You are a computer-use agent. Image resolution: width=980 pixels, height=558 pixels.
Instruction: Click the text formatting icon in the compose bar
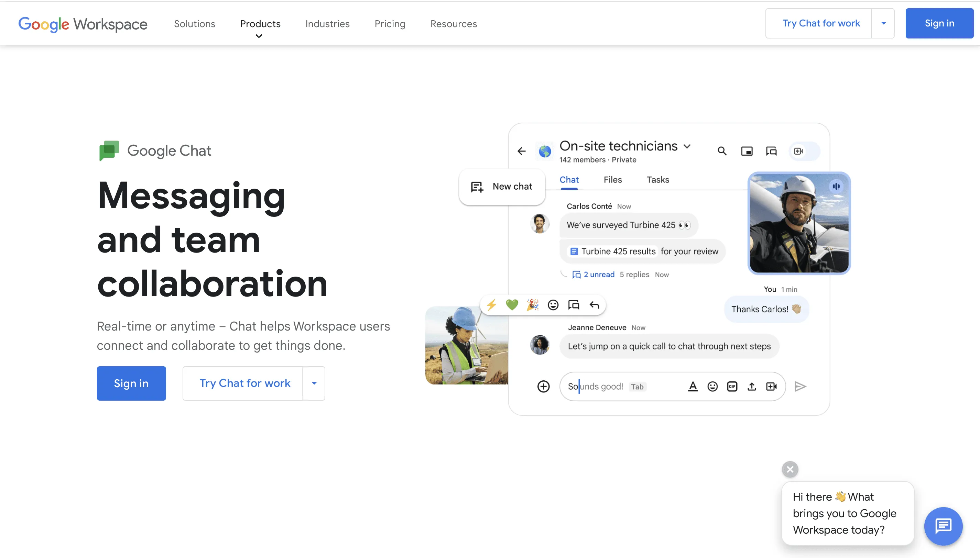click(x=693, y=386)
